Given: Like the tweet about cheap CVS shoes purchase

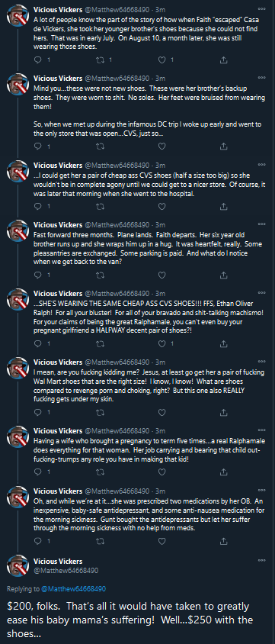Looking at the screenshot, I should tap(161, 206).
